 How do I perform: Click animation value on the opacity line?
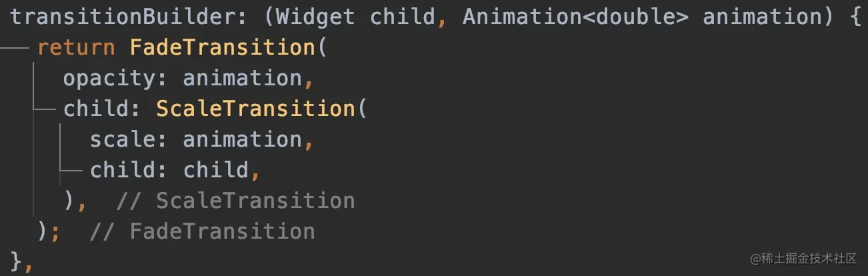[242, 79]
